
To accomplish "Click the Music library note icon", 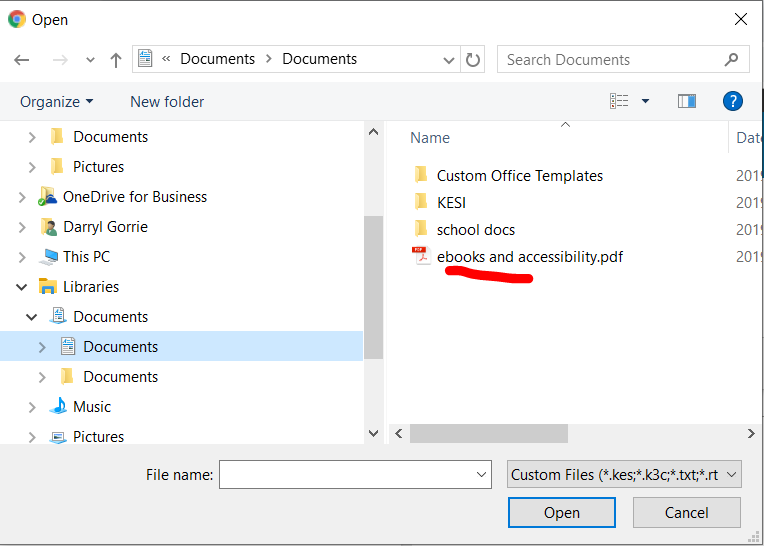I will (x=58, y=406).
